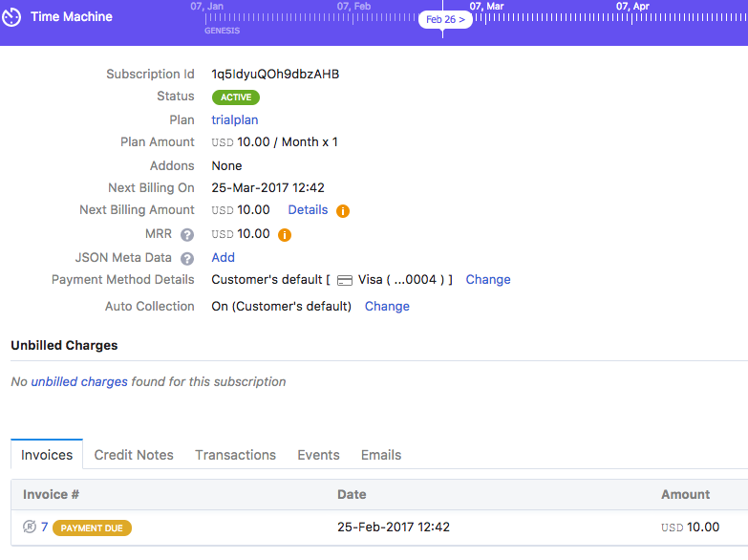Click the Time Machine clock icon
The width and height of the screenshot is (748, 560).
12,17
